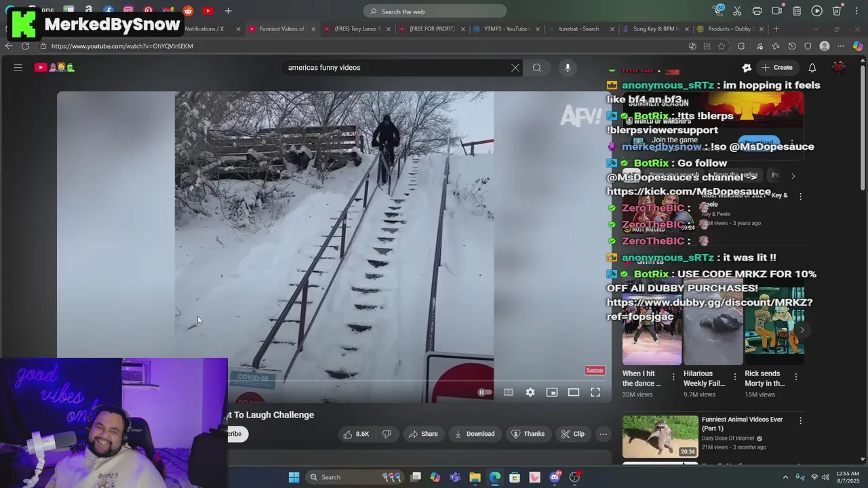Open the browser profile avatar
Viewport: 868px width, 488px height.
pos(825,46)
